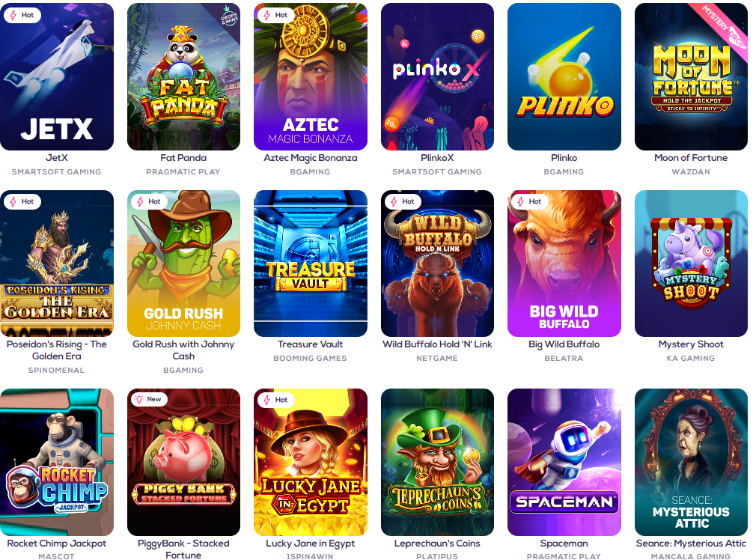Click the Drops & Wins ribbon on Fat Panda

tap(229, 16)
